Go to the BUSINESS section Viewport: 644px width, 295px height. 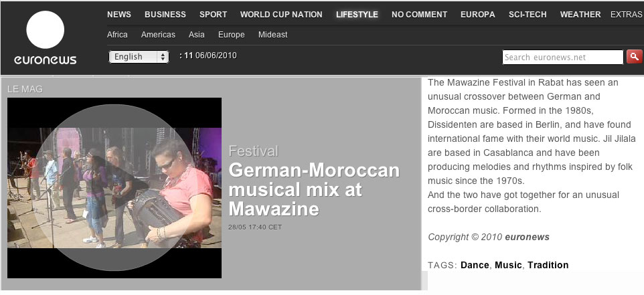click(165, 14)
